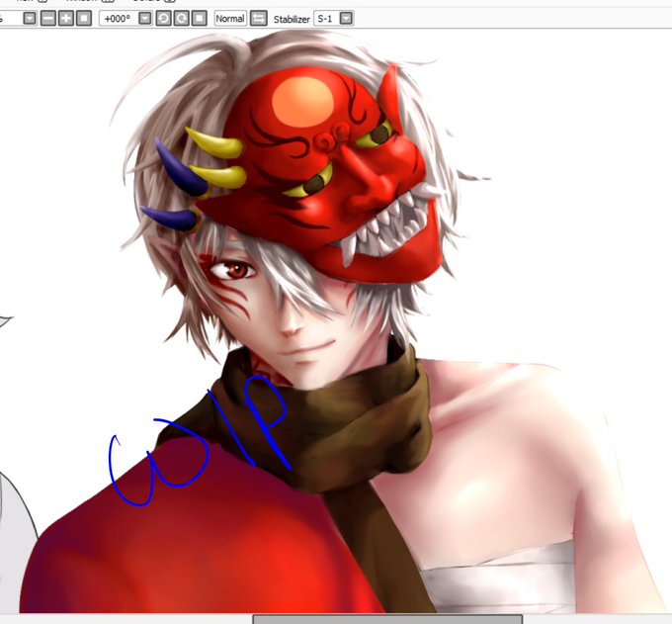
Task: Click the S-1 stabilizer value
Action: pos(326,19)
